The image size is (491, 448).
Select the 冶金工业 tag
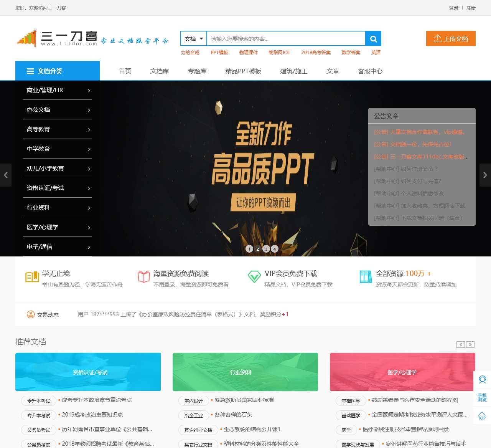(x=194, y=415)
